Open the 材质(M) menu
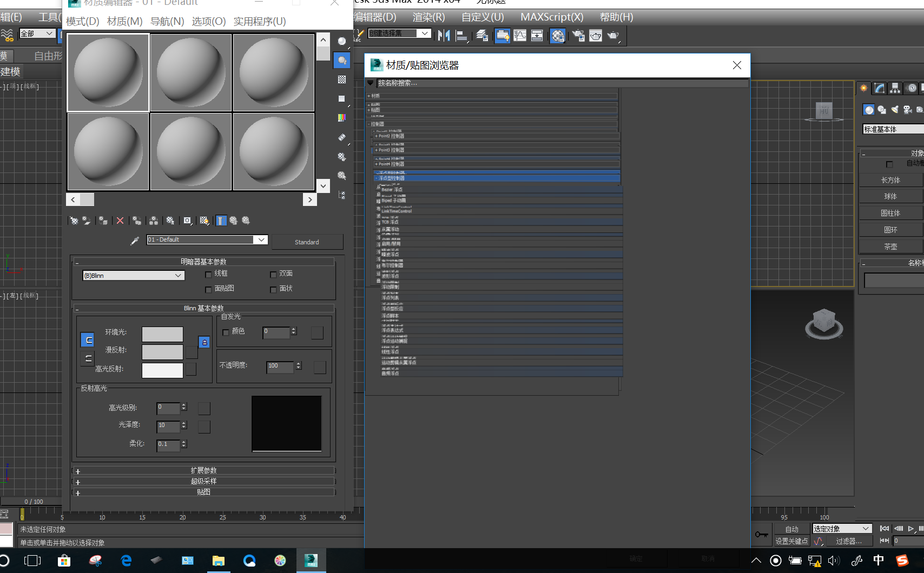Viewport: 924px width, 573px height. [x=125, y=21]
